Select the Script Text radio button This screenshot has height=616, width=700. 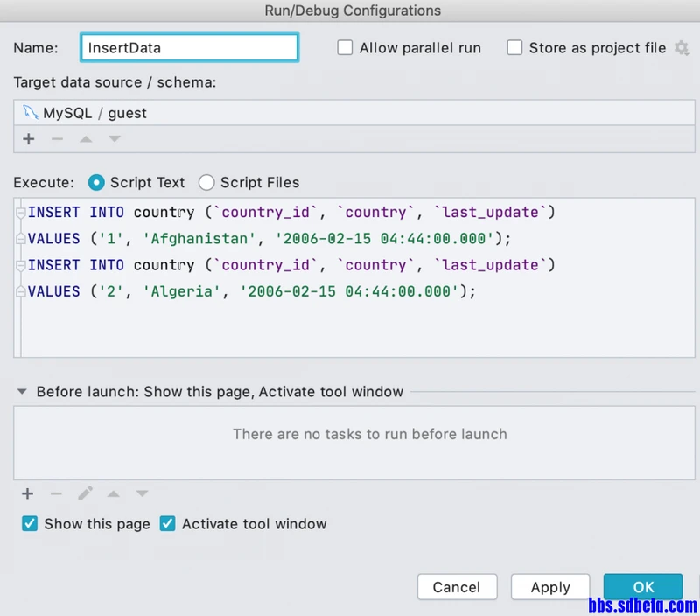click(96, 183)
